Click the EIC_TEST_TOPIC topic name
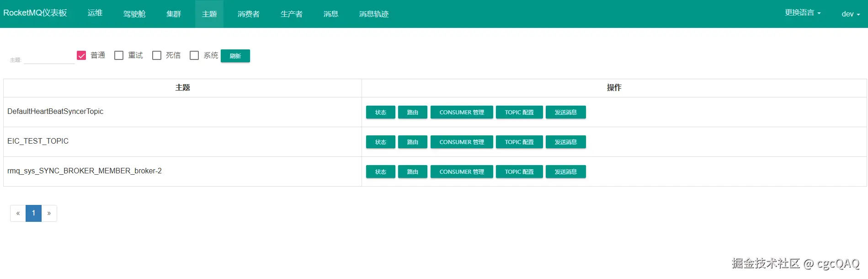The image size is (868, 279). (x=38, y=141)
